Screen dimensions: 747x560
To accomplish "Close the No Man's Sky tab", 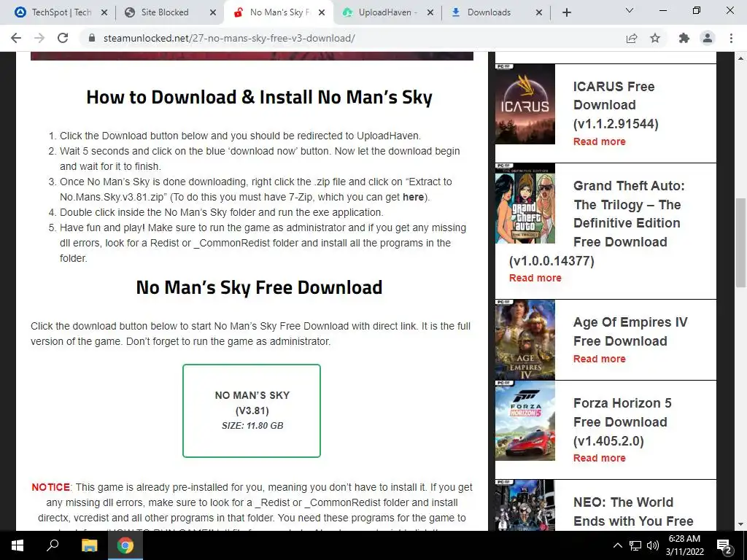I will pyautogui.click(x=322, y=13).
